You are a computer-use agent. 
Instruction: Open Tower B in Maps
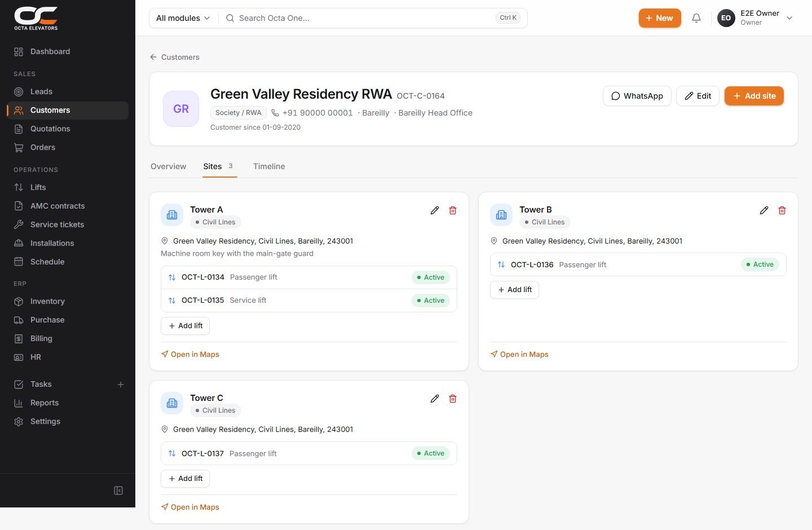point(519,355)
